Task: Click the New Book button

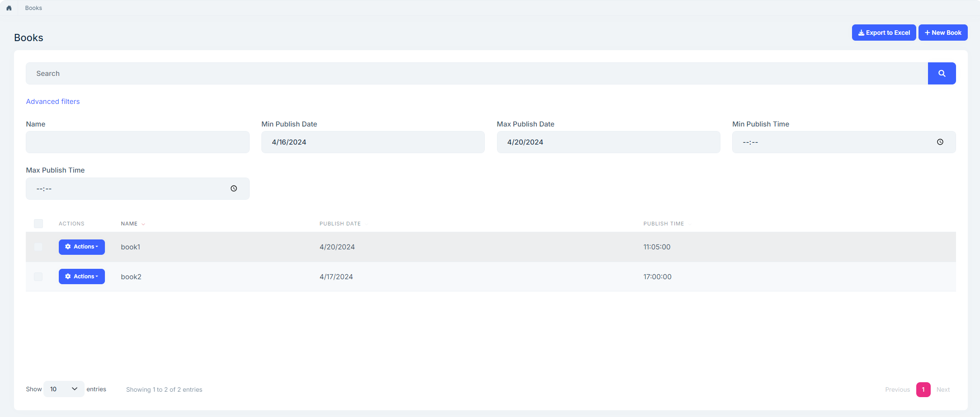Action: [x=942, y=33]
